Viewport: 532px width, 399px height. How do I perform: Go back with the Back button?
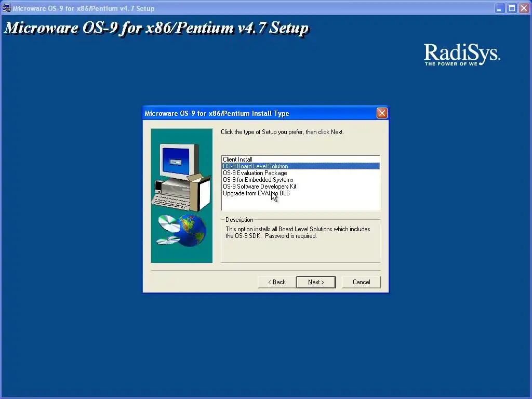click(277, 282)
